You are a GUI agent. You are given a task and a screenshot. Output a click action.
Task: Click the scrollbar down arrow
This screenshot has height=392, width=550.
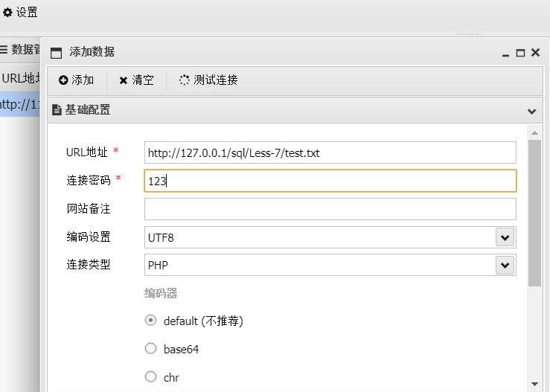tap(534, 384)
